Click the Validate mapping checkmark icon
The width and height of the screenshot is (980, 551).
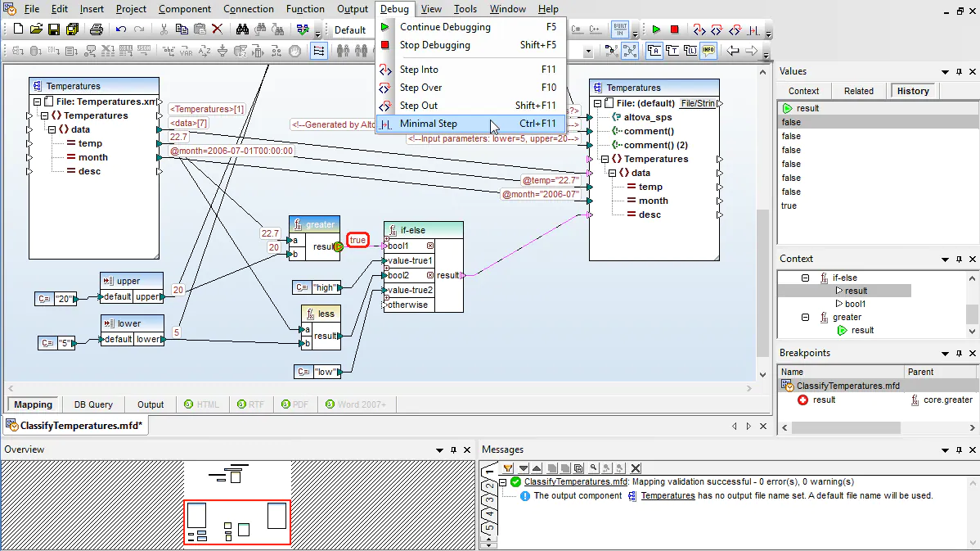(x=303, y=29)
